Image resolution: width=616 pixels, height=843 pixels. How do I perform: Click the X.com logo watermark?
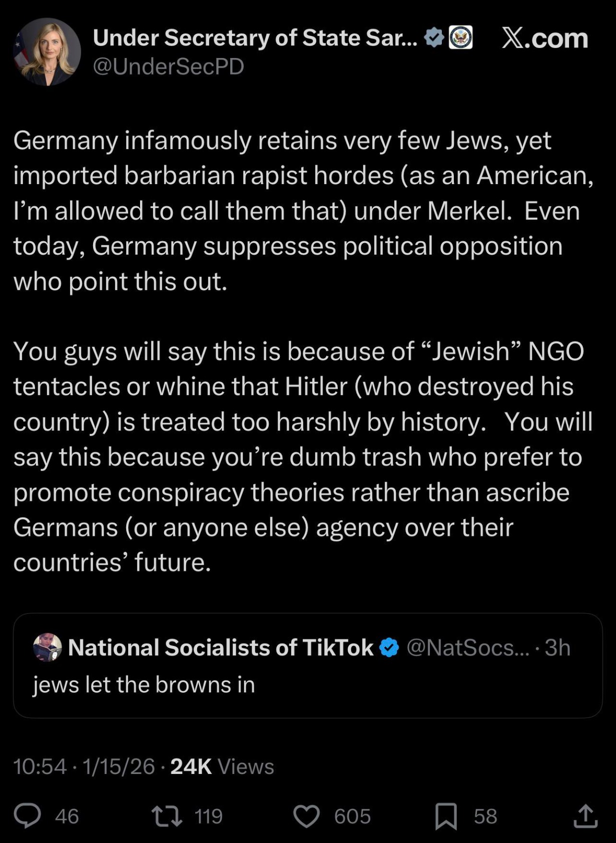(x=544, y=38)
